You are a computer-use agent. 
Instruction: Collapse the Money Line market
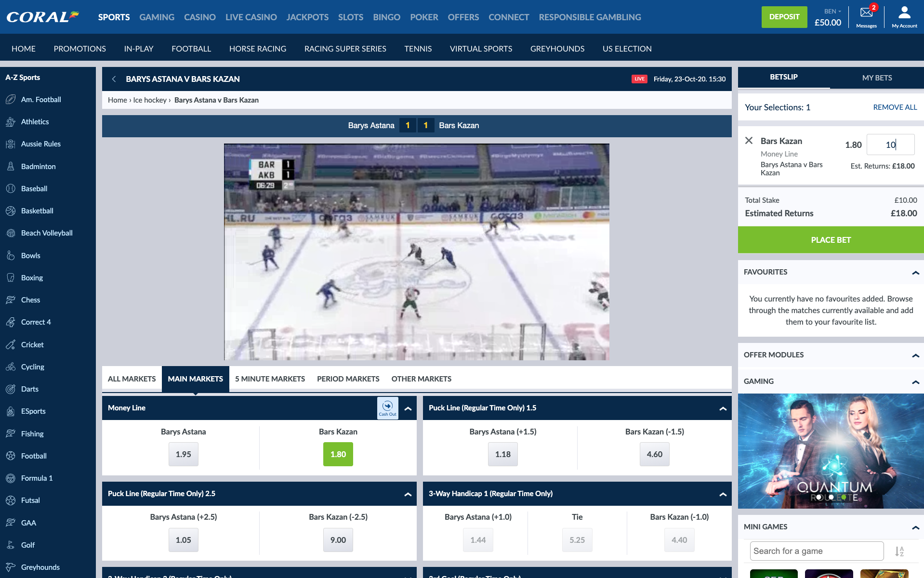[408, 408]
